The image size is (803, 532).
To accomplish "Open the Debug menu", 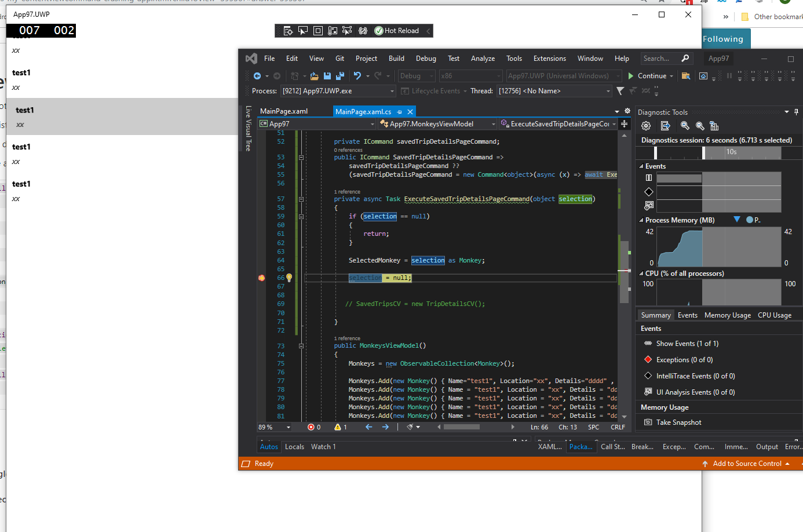I will tap(426, 59).
